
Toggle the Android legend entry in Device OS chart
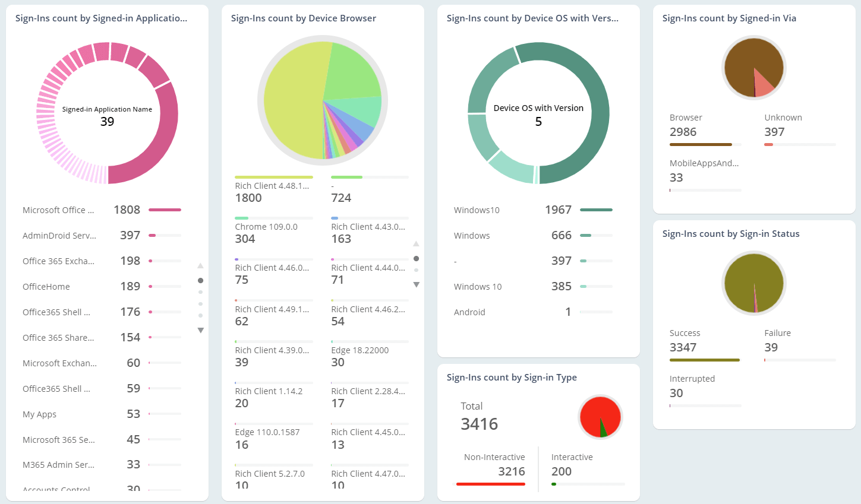point(469,312)
